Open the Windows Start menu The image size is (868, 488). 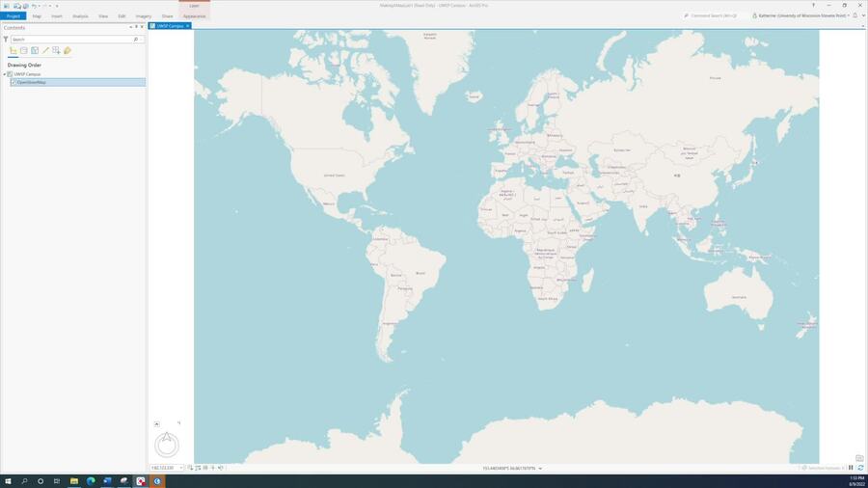click(x=8, y=481)
